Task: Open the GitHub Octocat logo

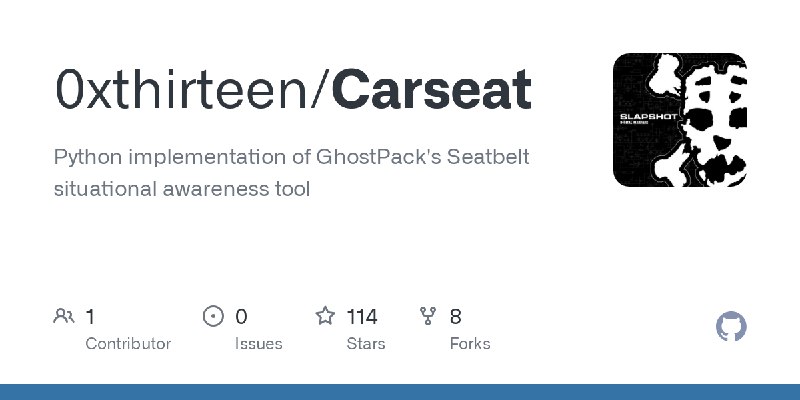Action: click(731, 327)
